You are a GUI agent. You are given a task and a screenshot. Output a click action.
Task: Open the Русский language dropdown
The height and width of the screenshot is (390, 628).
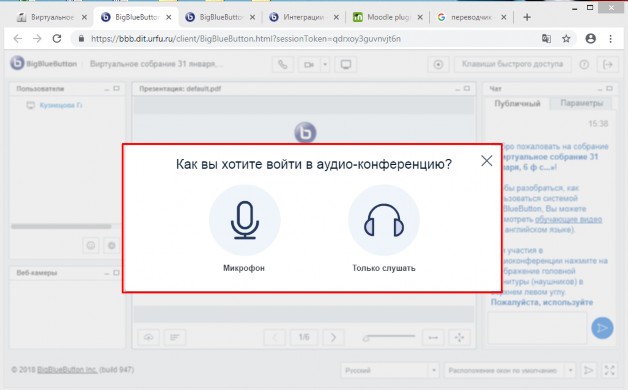[x=389, y=370]
